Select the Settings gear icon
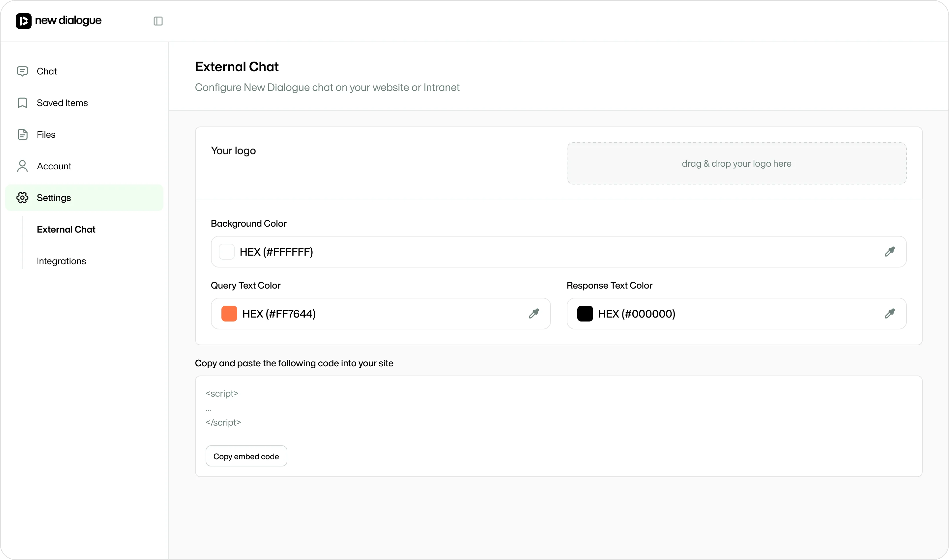Image resolution: width=949 pixels, height=560 pixels. point(23,198)
